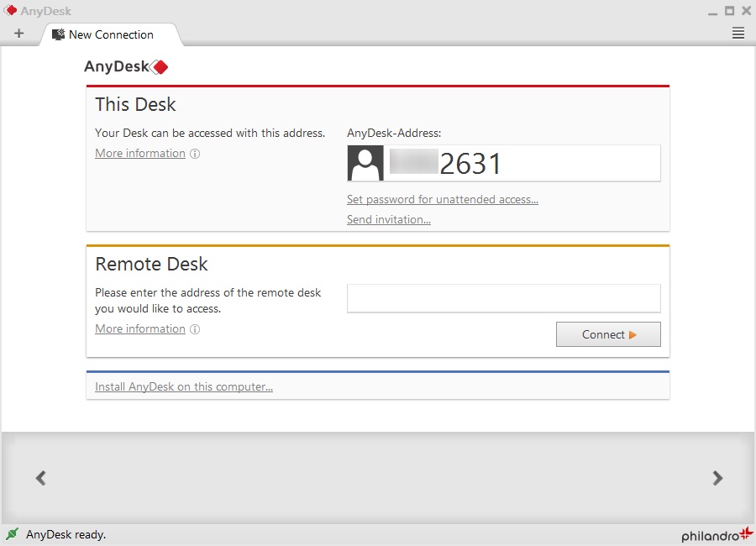Click Install AnyDesk on this computer

point(184,387)
